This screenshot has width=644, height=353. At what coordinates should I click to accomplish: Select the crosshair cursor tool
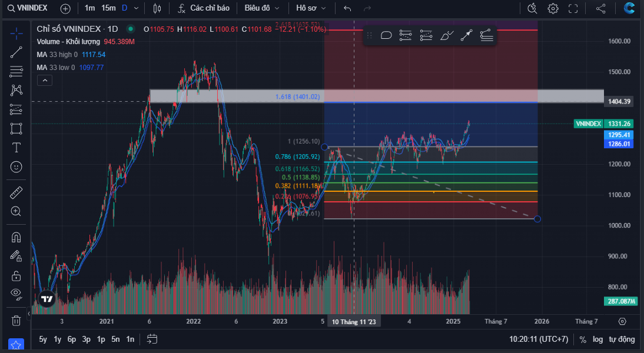[x=16, y=34]
